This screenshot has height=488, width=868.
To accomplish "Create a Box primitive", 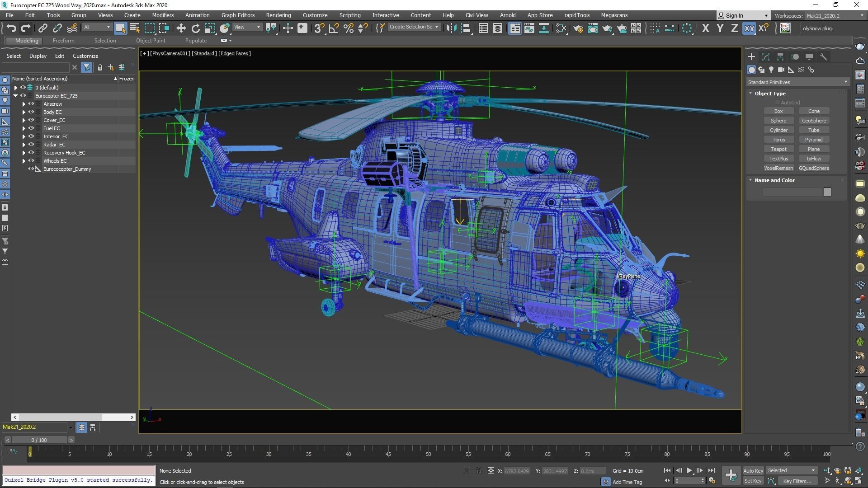I will coord(778,111).
